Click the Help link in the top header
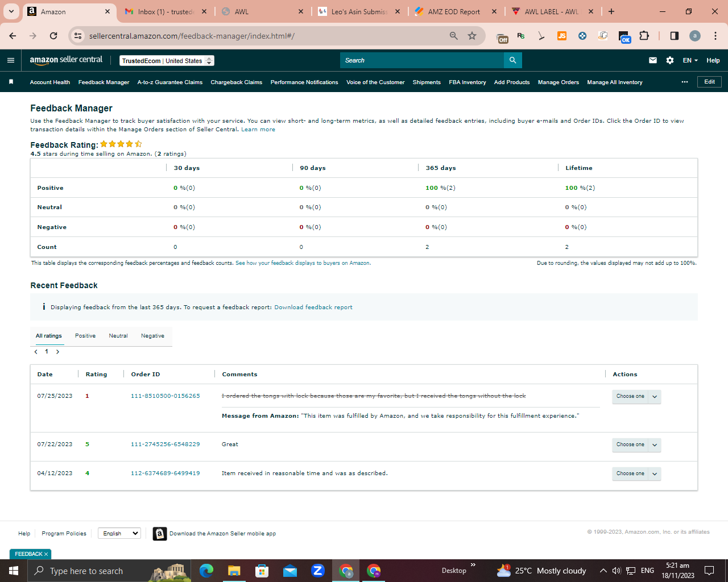 [713, 60]
